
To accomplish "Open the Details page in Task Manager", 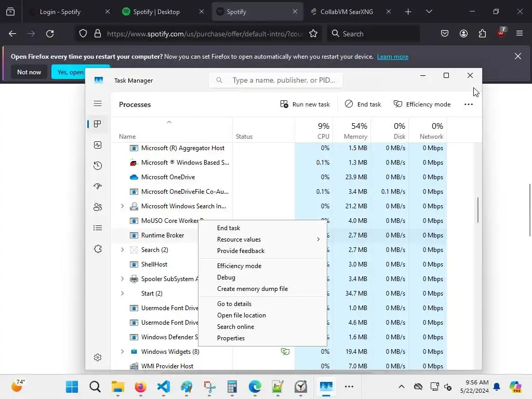I will 98,228.
